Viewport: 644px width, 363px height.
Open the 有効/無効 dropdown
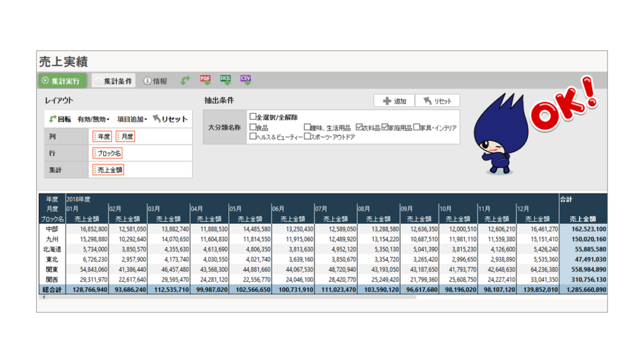[x=94, y=118]
